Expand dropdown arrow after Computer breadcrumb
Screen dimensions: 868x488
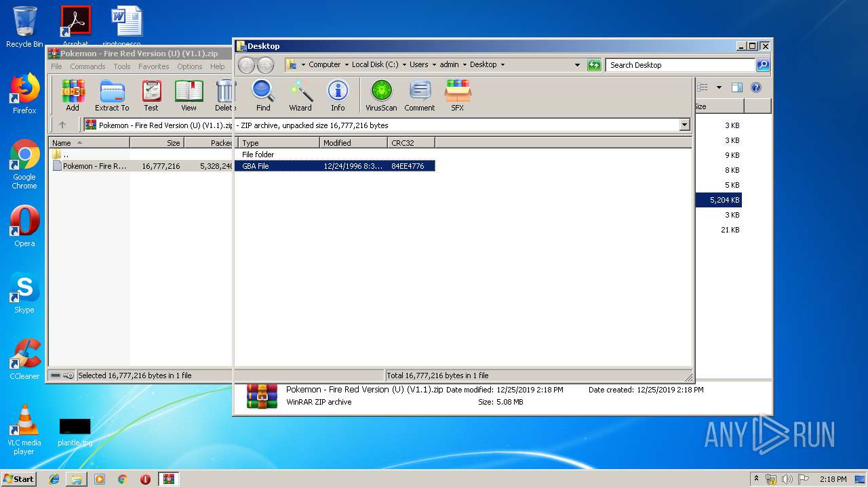pyautogui.click(x=346, y=65)
